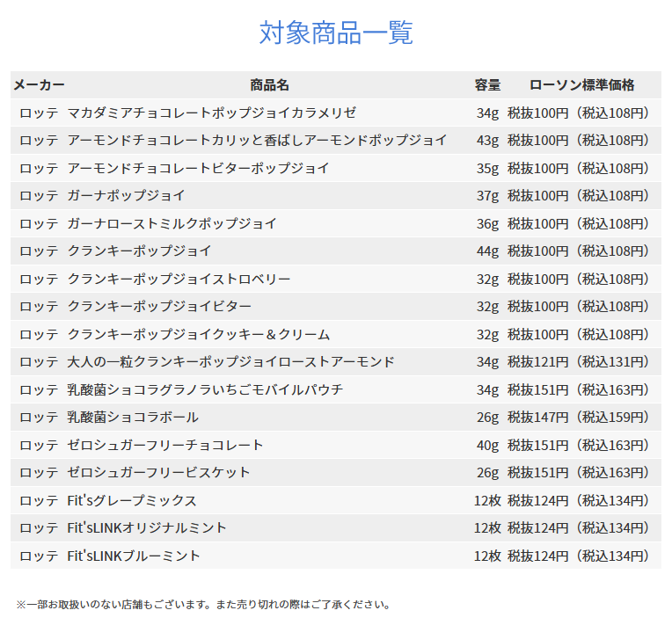
Task: Click price in Fit'sLINKオリジナルミント row
Action: click(x=579, y=527)
